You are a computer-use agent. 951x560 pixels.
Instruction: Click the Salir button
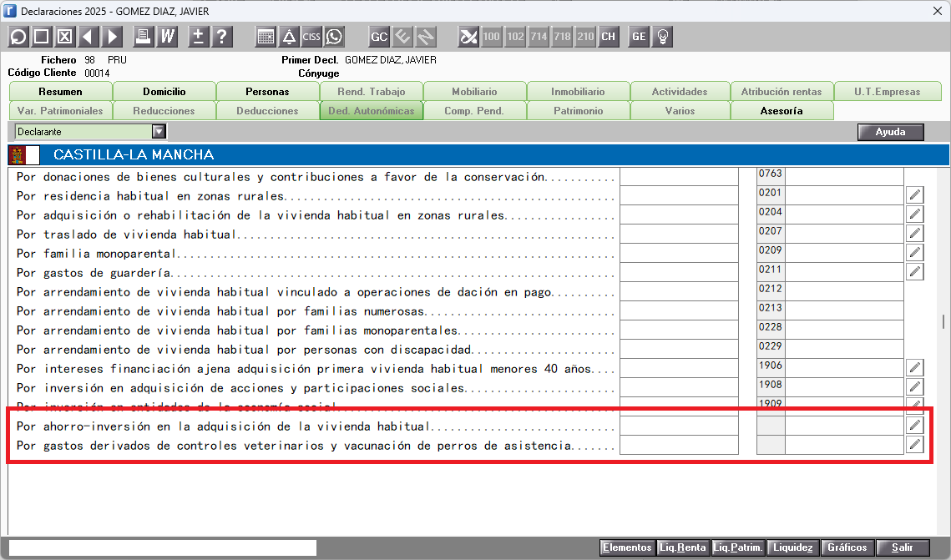903,547
